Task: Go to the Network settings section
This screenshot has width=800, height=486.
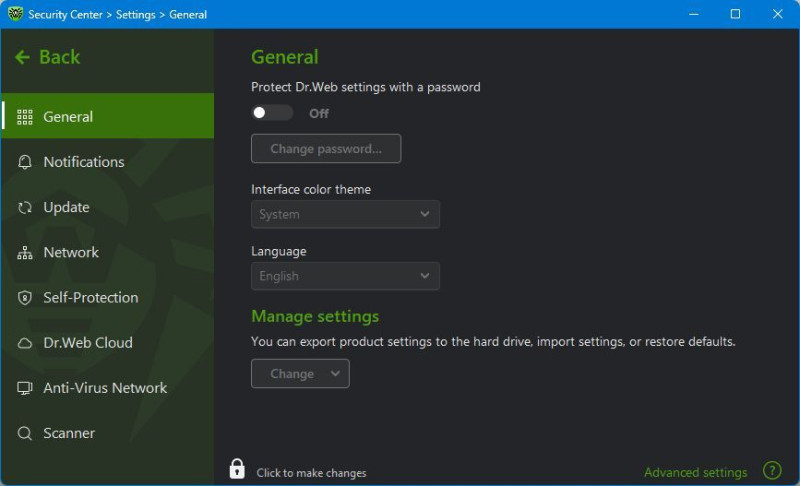Action: click(x=107, y=252)
